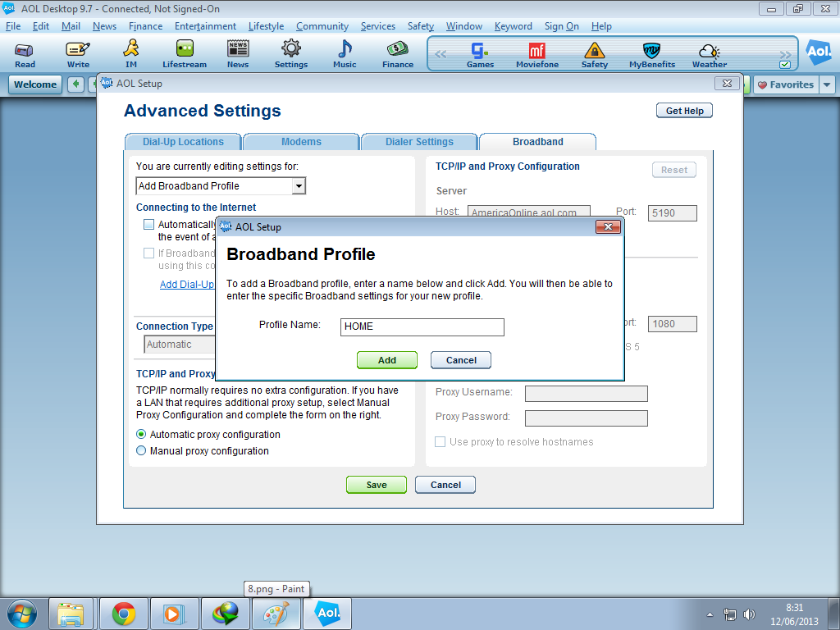Open Windows Start menu
This screenshot has height=630, width=840.
point(22,614)
